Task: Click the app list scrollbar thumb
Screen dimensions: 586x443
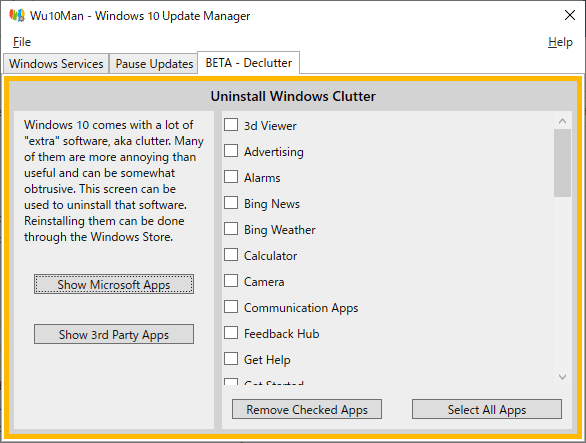Action: click(562, 163)
